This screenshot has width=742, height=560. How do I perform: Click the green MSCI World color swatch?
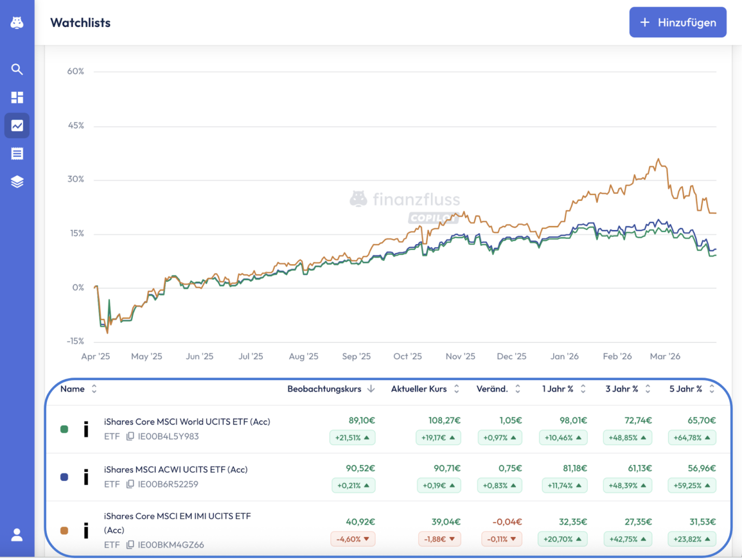(64, 429)
